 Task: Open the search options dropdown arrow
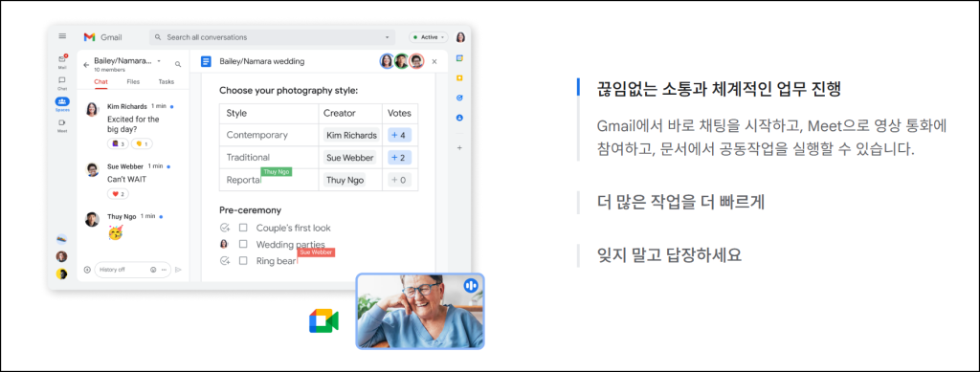388,37
